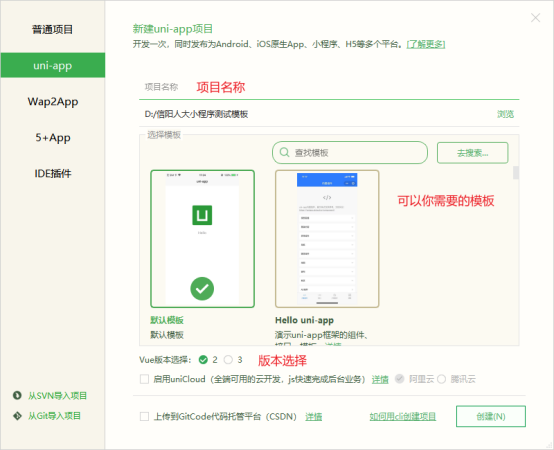Open the IDE插件 tab
Screen dimensions: 554x450
[53, 173]
